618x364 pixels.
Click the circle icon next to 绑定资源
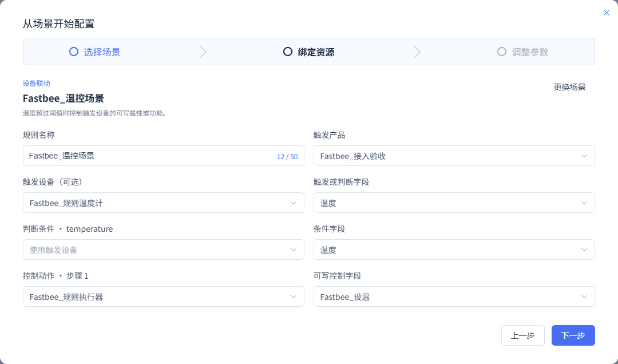click(x=288, y=52)
